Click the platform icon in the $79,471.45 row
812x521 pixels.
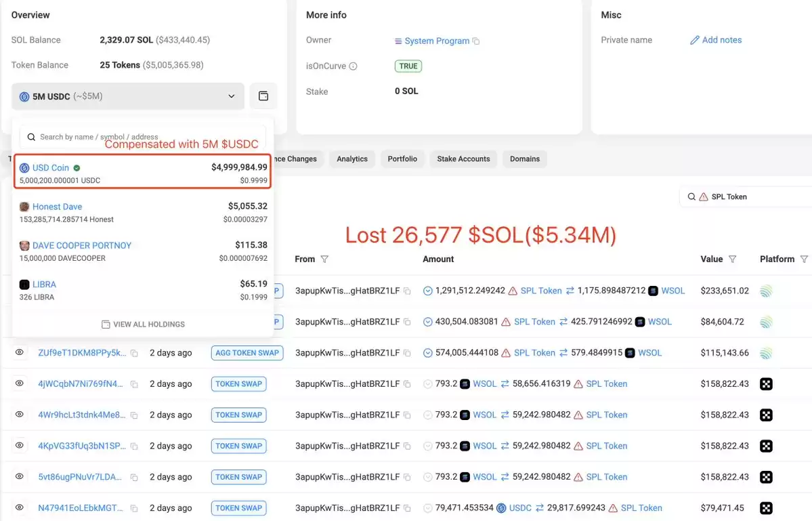[766, 508]
